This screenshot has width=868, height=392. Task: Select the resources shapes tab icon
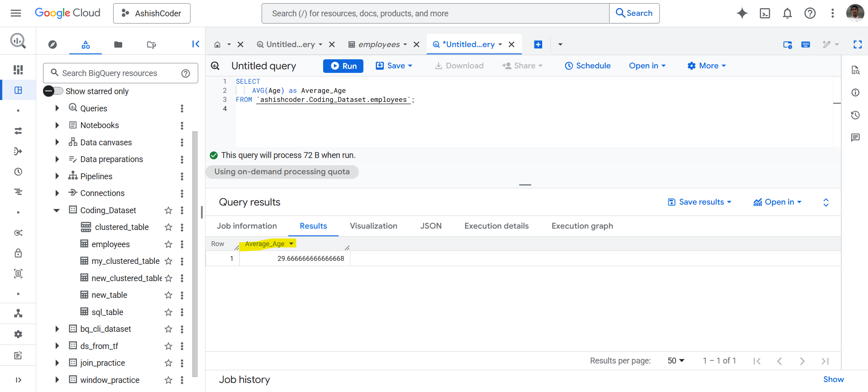(x=86, y=44)
